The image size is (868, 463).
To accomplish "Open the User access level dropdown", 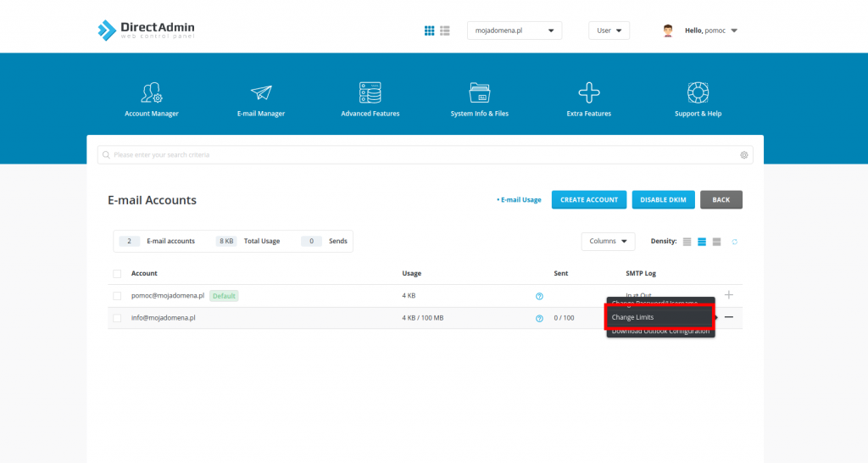I will tap(609, 31).
